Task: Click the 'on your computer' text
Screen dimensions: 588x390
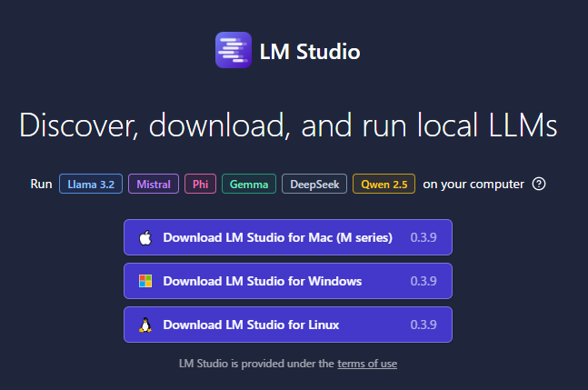Action: [x=473, y=184]
